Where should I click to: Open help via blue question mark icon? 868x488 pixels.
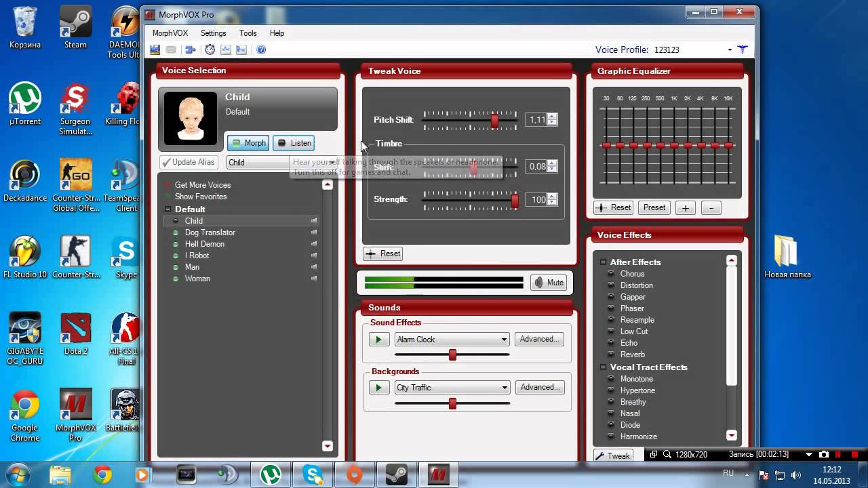[x=261, y=49]
